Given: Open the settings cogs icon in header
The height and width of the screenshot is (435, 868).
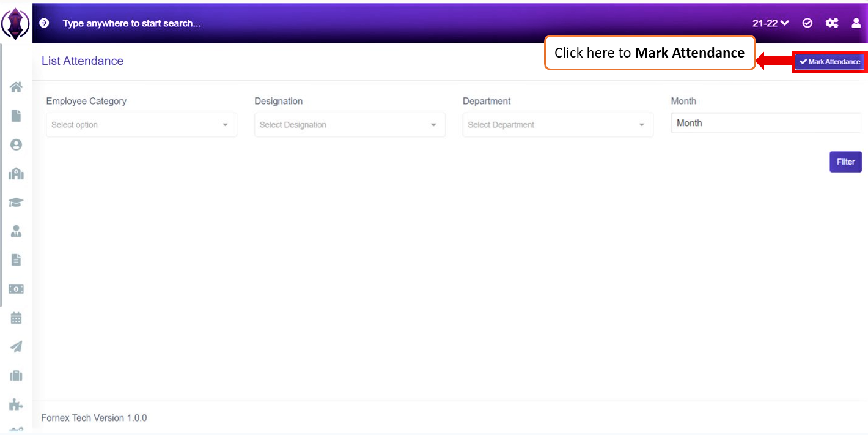Looking at the screenshot, I should [832, 23].
